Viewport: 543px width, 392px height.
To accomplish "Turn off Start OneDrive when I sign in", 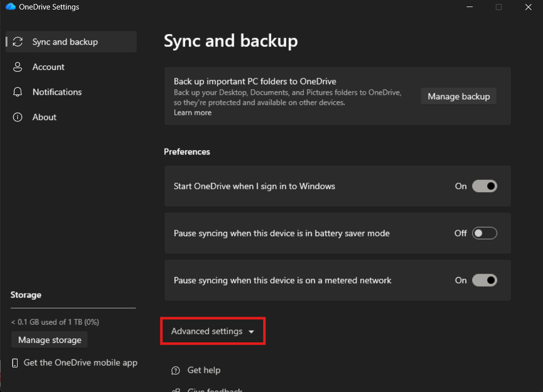I will point(484,186).
